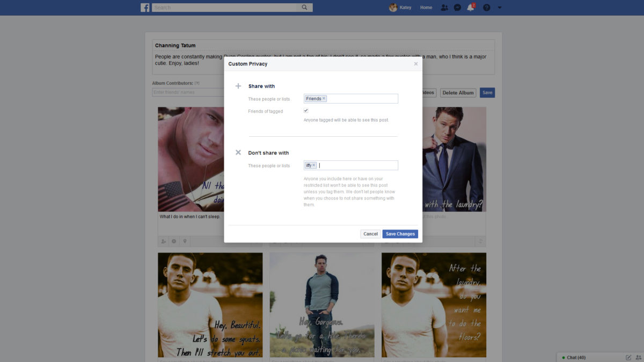Click the date clock icon under first photo
Viewport: 644px width, 362px height.
click(174, 241)
